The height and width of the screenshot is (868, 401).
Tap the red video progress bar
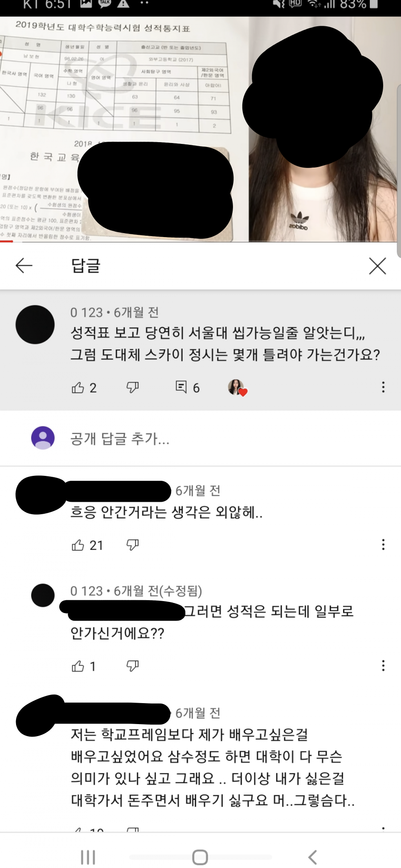coord(7,241)
